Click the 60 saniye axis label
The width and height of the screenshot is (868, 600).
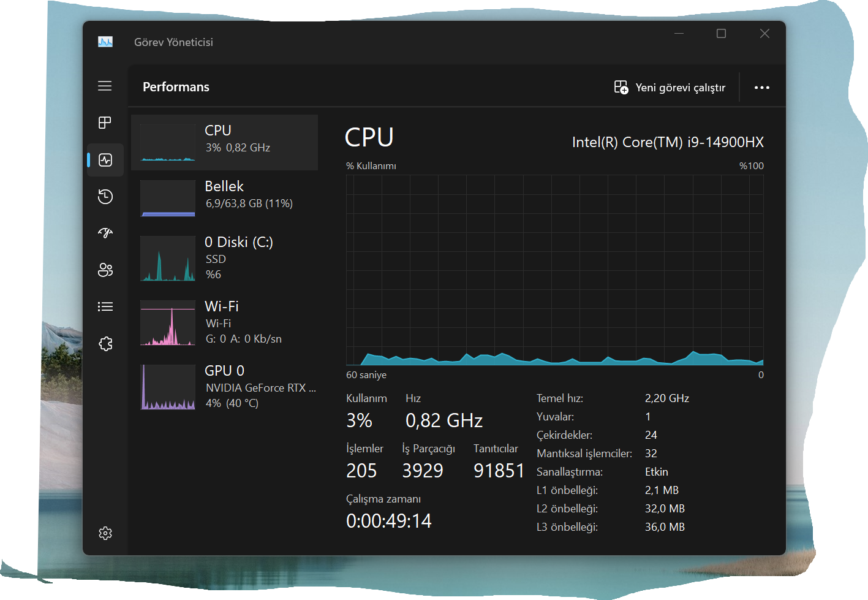(x=366, y=375)
